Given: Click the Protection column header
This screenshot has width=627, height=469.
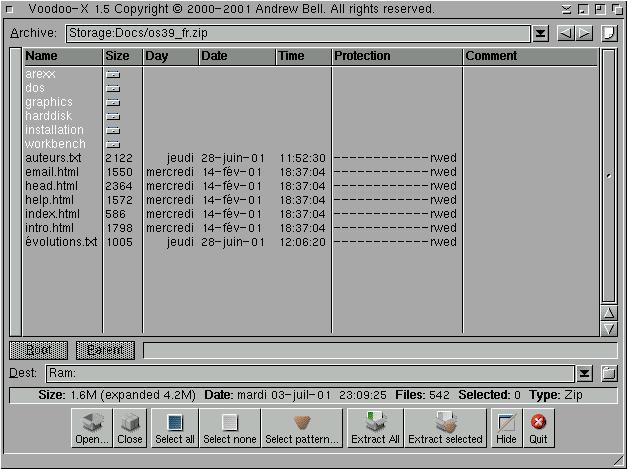Looking at the screenshot, I should (x=397, y=56).
